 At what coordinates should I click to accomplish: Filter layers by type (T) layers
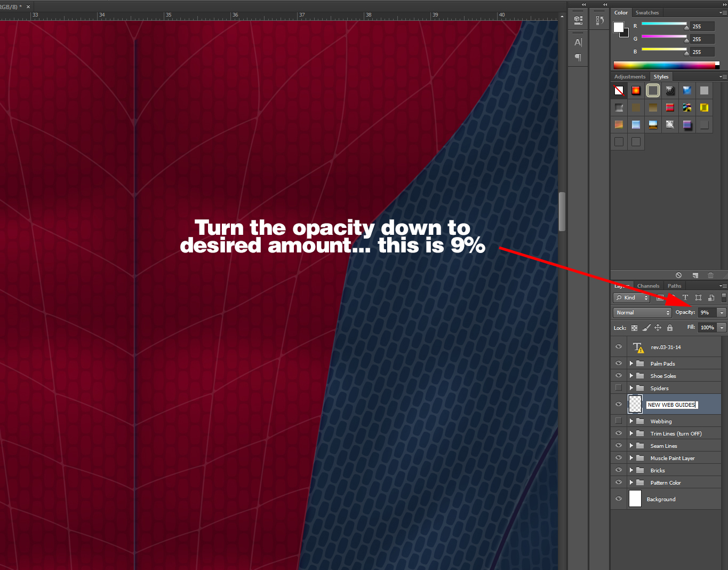[685, 298]
